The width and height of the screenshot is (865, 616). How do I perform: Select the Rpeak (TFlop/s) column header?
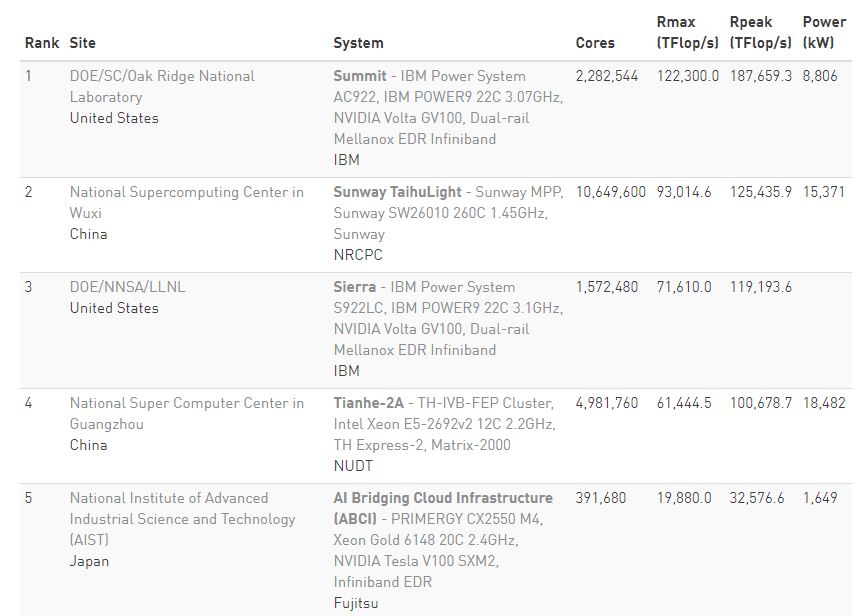(x=760, y=32)
